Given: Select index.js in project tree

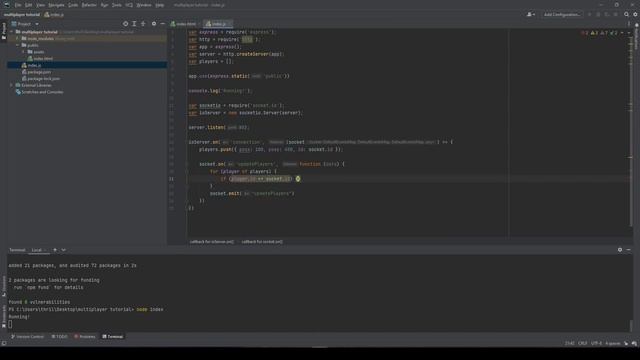Looking at the screenshot, I should [x=87, y=65].
